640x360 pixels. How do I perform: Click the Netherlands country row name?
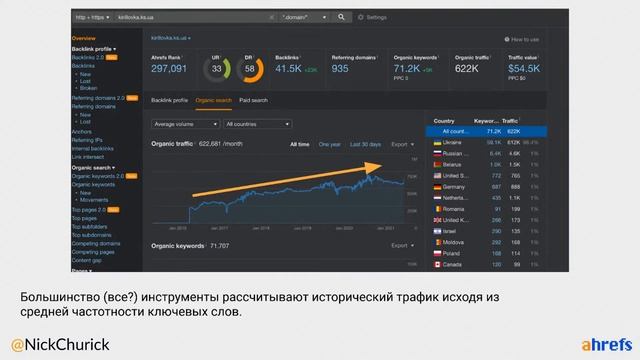pos(456,198)
